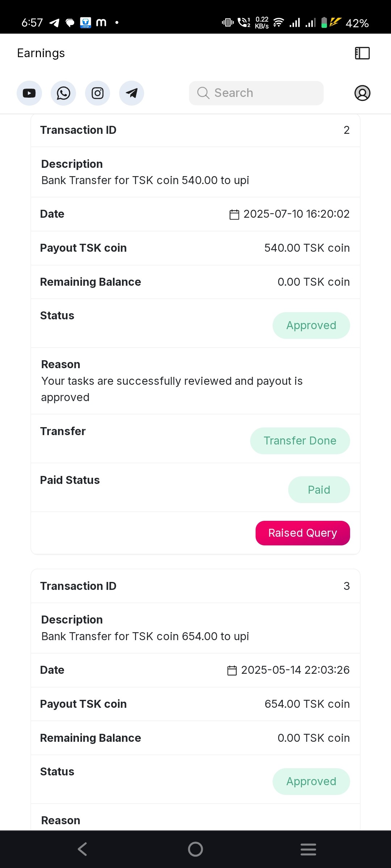
Task: Tap calendar icon on transaction 2 date
Action: (234, 214)
